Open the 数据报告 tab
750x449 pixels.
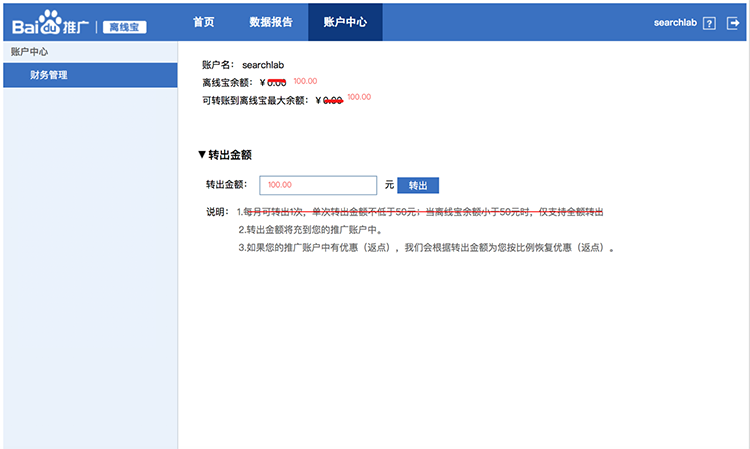click(x=271, y=21)
